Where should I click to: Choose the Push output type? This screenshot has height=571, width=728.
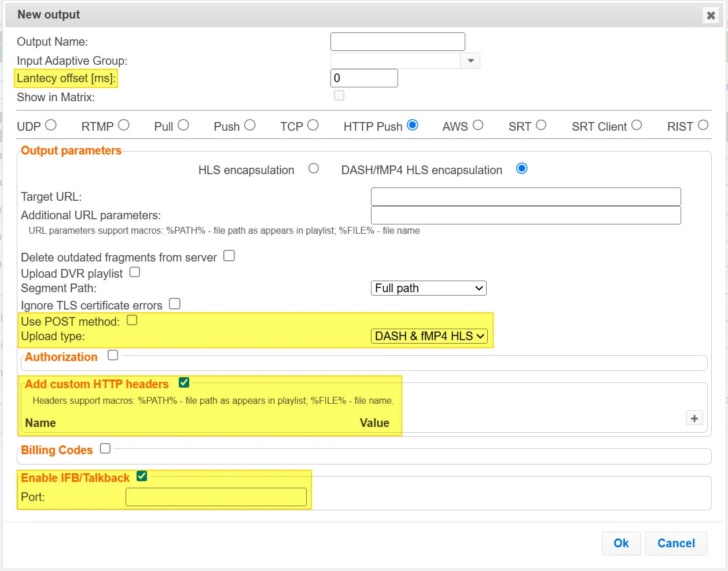pyautogui.click(x=250, y=125)
